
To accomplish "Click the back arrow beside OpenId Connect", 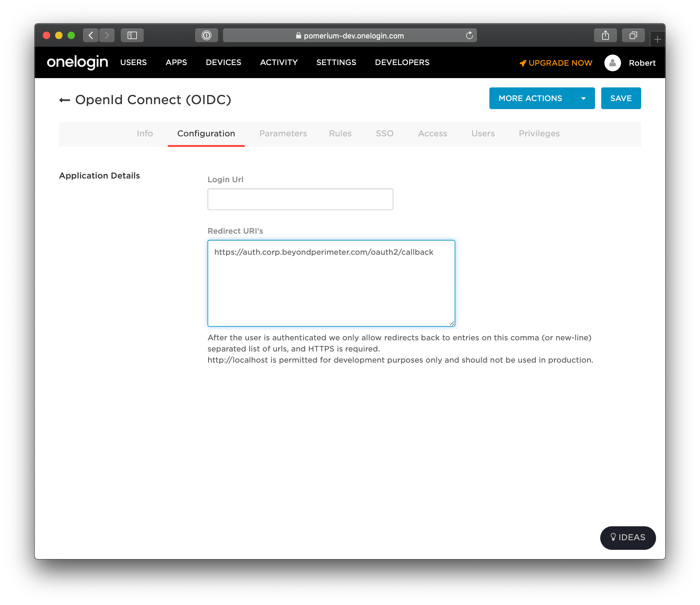I will click(64, 100).
